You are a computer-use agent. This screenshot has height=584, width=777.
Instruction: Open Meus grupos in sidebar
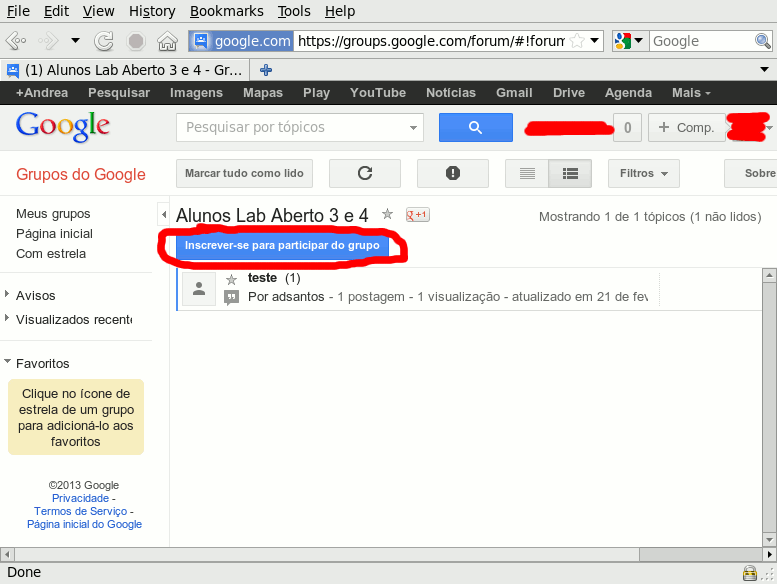(53, 213)
